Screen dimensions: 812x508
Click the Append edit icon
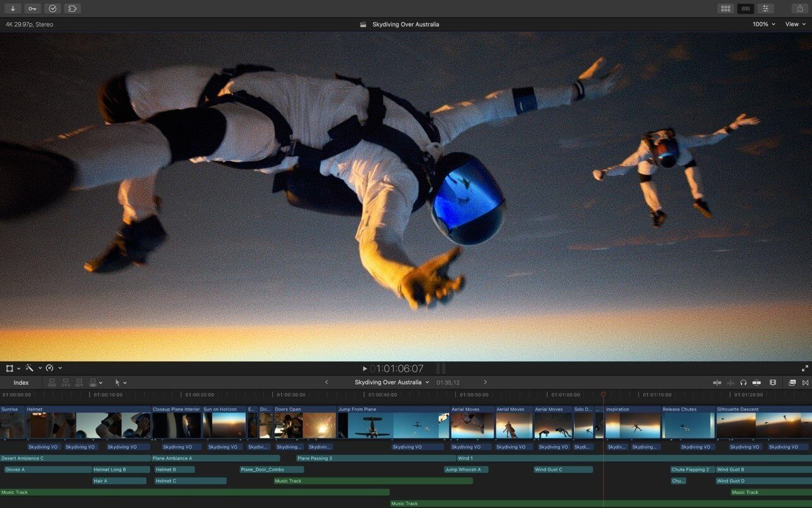coord(78,382)
